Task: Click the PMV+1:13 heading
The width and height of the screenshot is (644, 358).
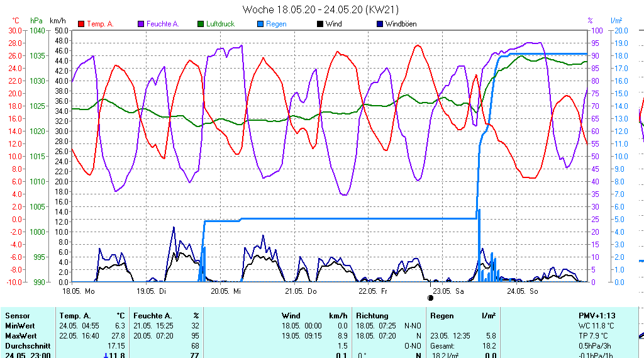Action: pyautogui.click(x=597, y=316)
